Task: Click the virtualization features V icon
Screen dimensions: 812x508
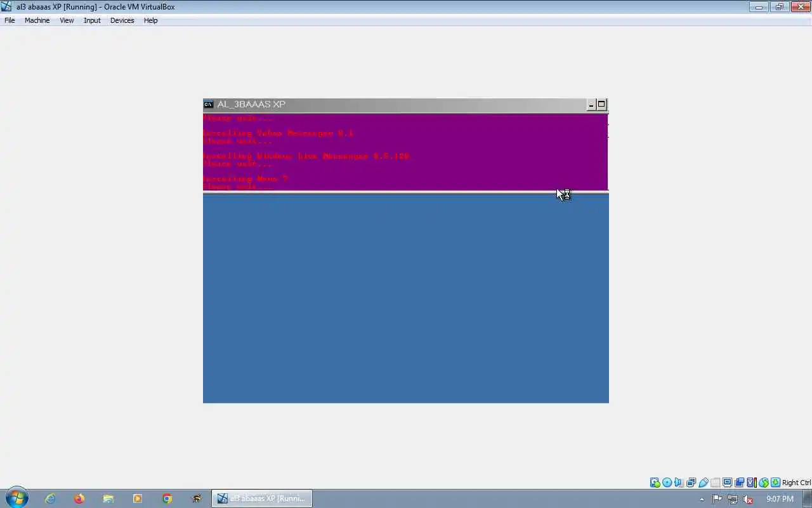Action: pyautogui.click(x=751, y=483)
